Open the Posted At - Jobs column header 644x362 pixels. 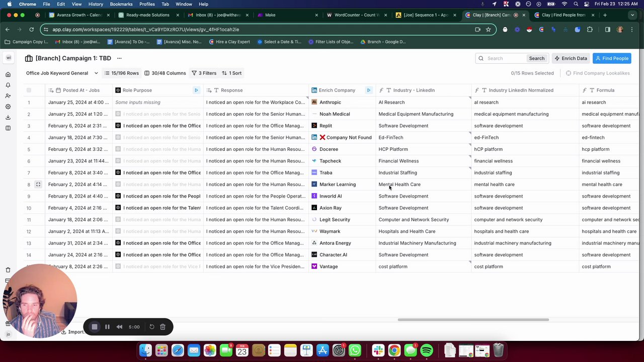[78, 90]
